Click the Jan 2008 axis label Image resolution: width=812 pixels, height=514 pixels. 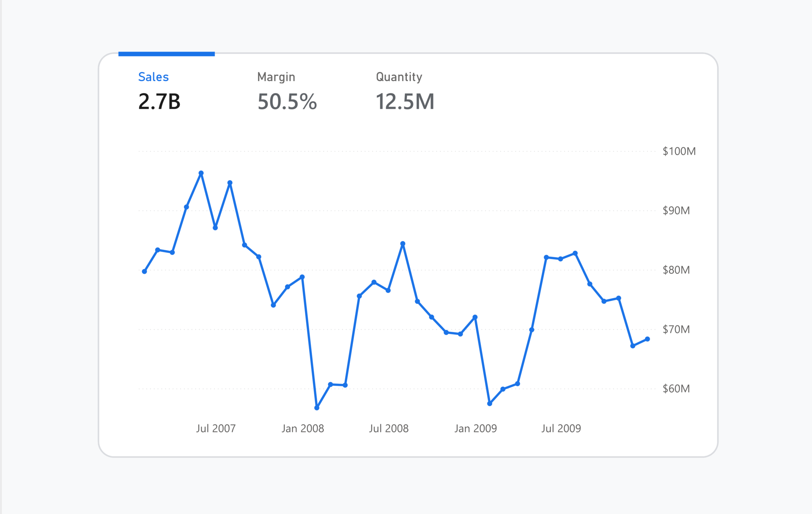click(x=303, y=429)
